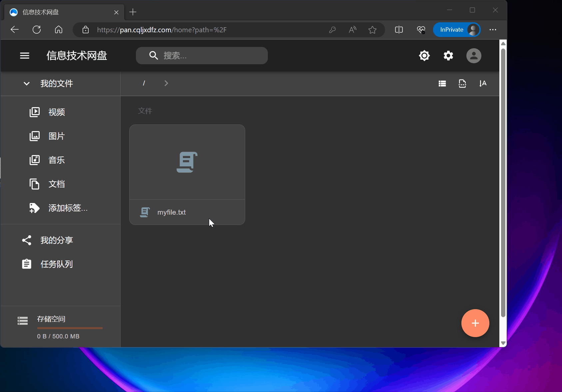Click the share icon beside 我的分享
This screenshot has height=392, width=562.
tap(27, 240)
